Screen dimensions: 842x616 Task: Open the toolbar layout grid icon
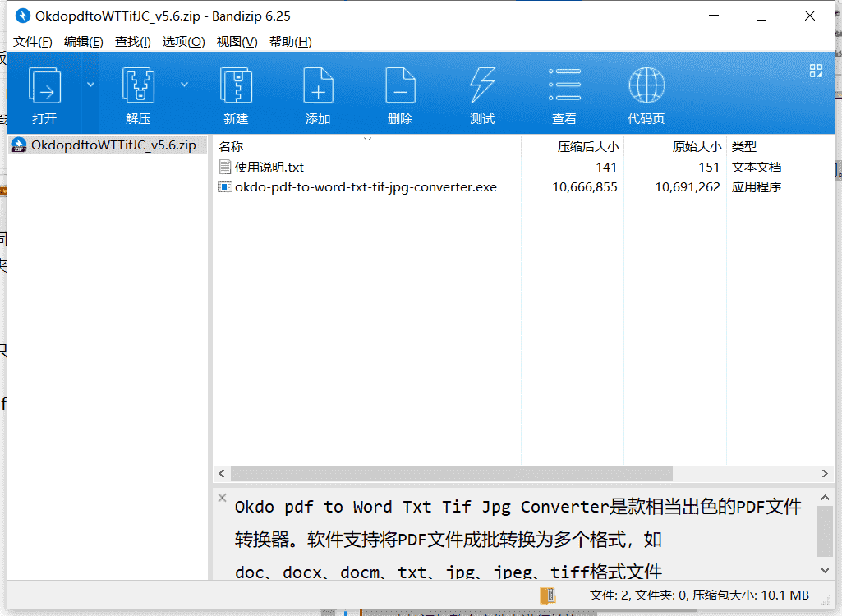(816, 71)
